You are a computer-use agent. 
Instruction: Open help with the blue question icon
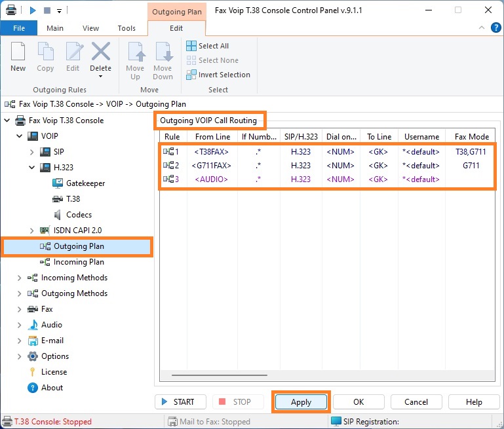coord(495,28)
